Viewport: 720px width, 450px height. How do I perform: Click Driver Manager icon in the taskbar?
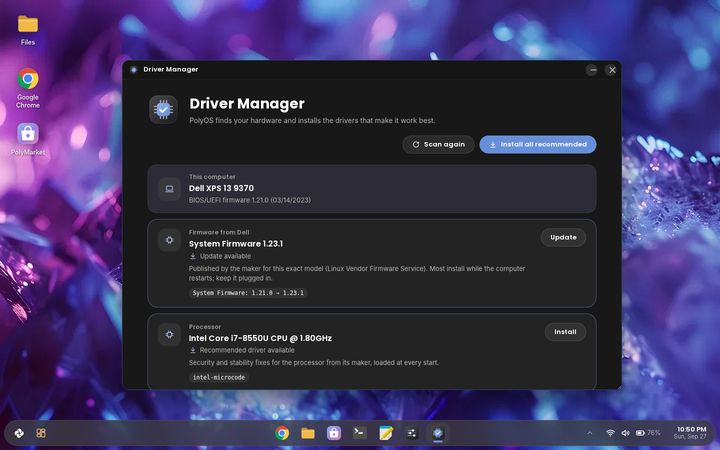(x=438, y=433)
